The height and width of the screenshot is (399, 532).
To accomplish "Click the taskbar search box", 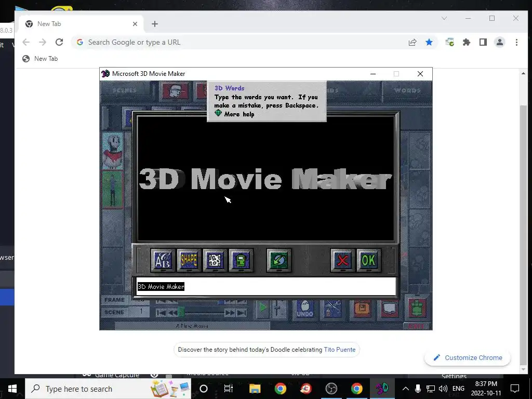I will coord(108,389).
